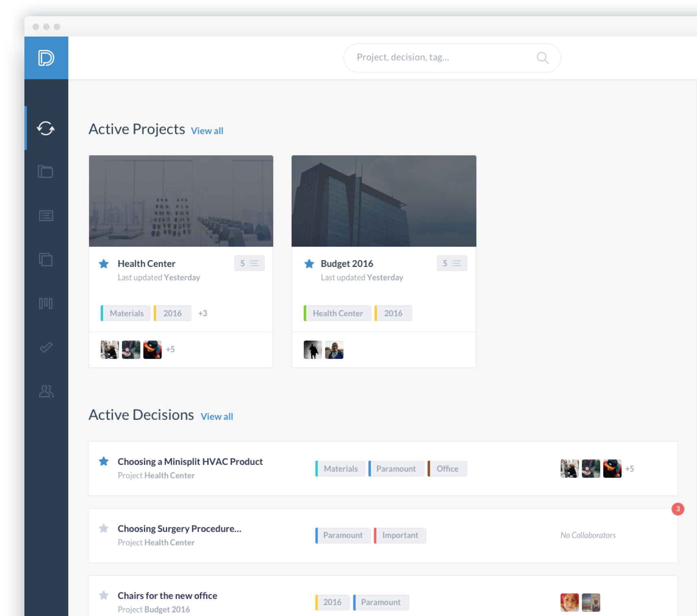Open third avatar on HVAC decision row
Image resolution: width=697 pixels, height=616 pixels.
tap(612, 469)
